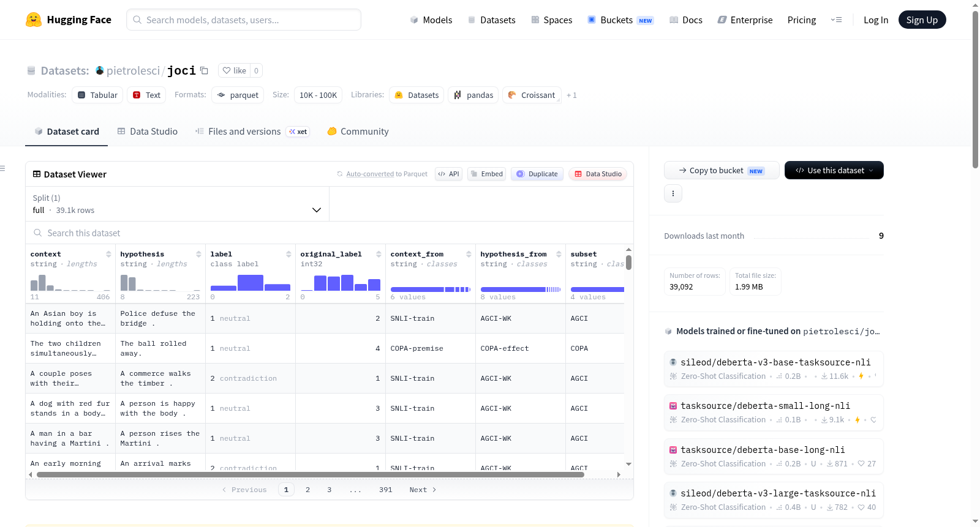Image resolution: width=980 pixels, height=527 pixels.
Task: Show the additional +1 libraries
Action: tap(571, 95)
